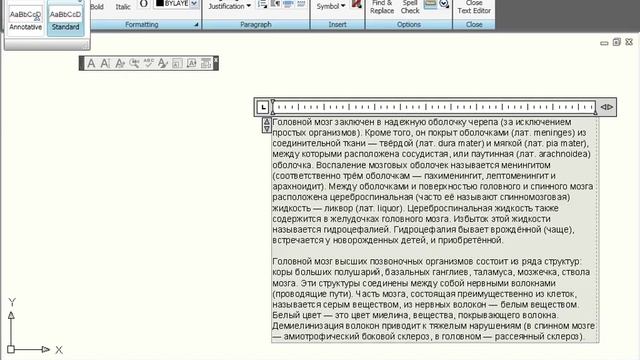Click the last line 'амиотрофический боковой склероз'
The height and width of the screenshot is (360, 640).
coord(429,336)
